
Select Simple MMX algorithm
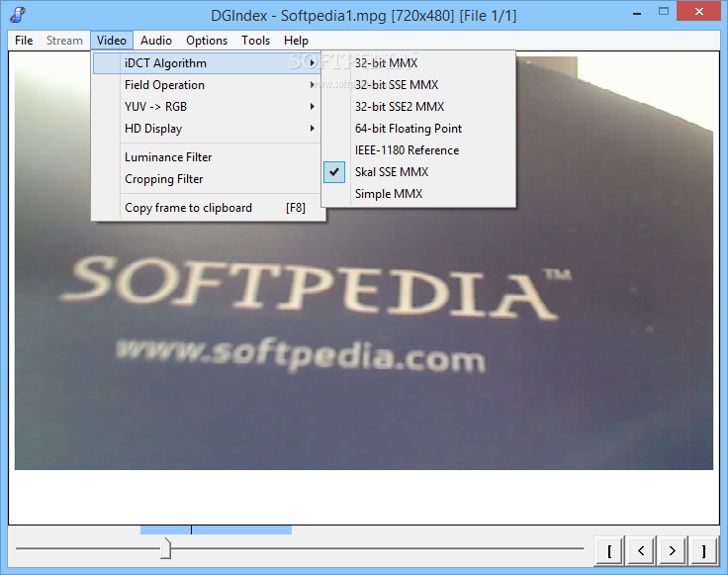[x=418, y=194]
